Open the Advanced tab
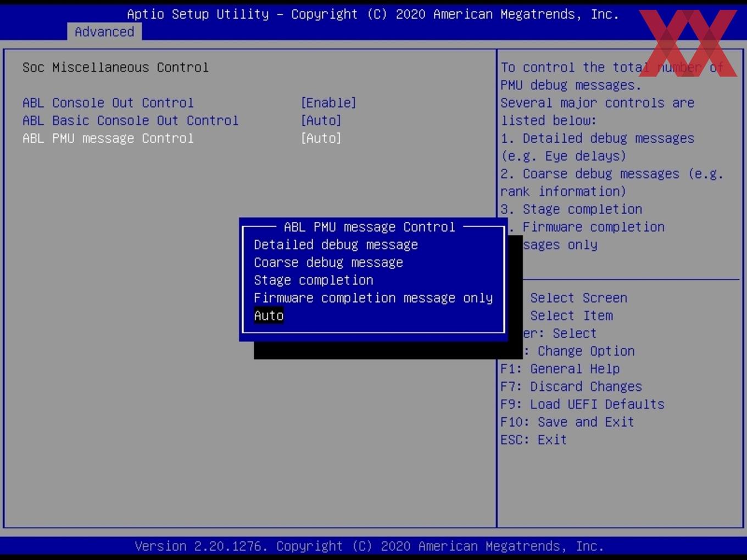The width and height of the screenshot is (747, 560). (x=104, y=32)
